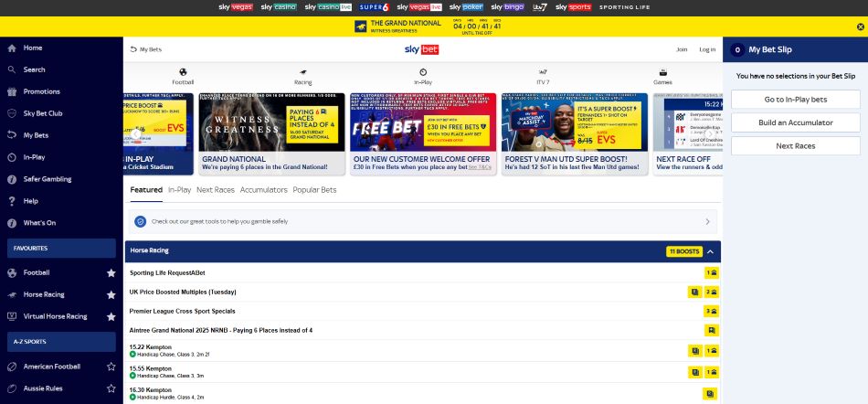Open UK Price Boosted Multiples (Tuesday) row

point(423,292)
